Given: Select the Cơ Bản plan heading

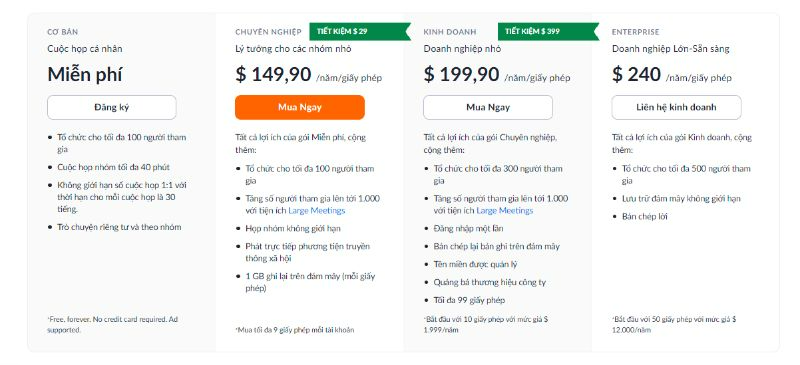Looking at the screenshot, I should tap(63, 32).
